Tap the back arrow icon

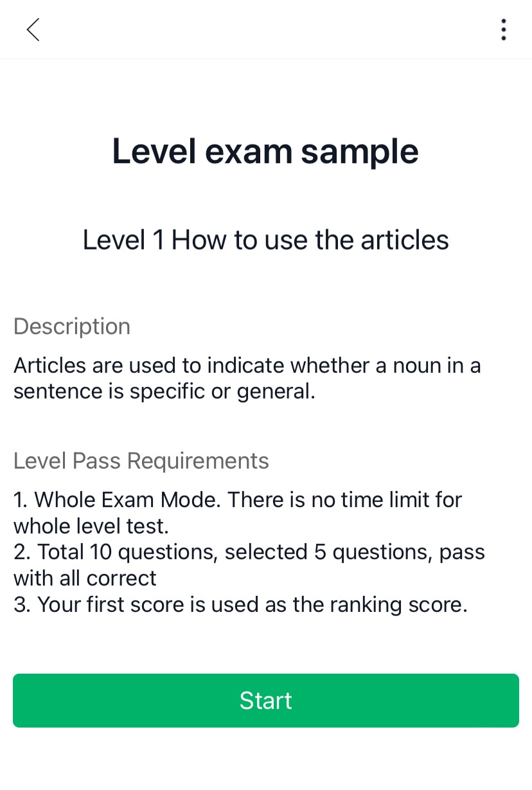[33, 30]
